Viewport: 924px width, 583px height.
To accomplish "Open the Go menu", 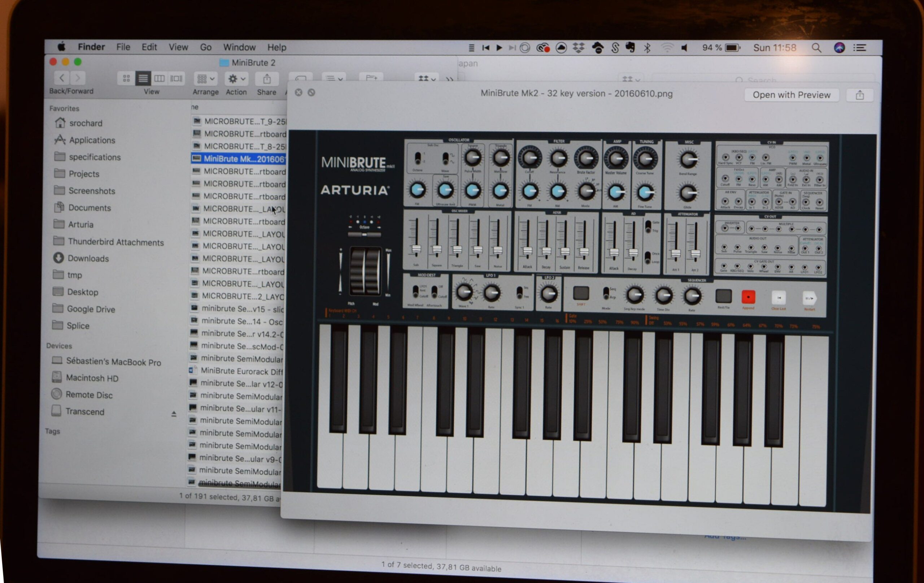I will 206,47.
